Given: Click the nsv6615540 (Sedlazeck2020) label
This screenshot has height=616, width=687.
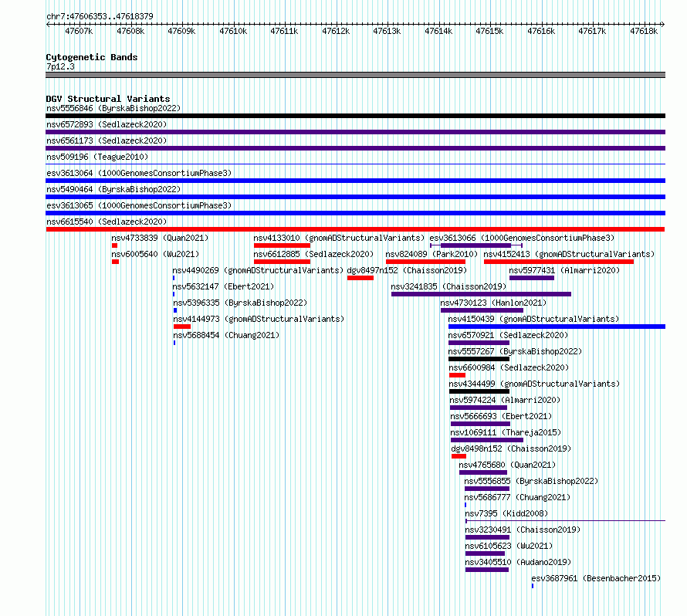Looking at the screenshot, I should pos(107,222).
